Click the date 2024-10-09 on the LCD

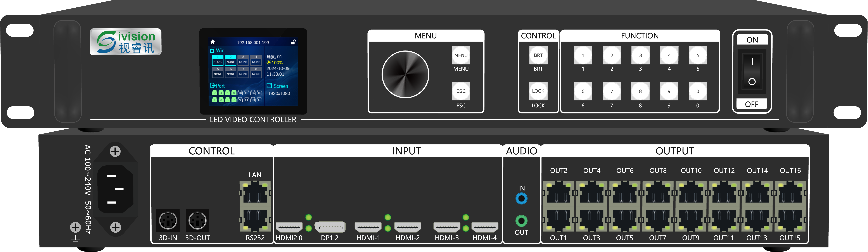[x=278, y=68]
